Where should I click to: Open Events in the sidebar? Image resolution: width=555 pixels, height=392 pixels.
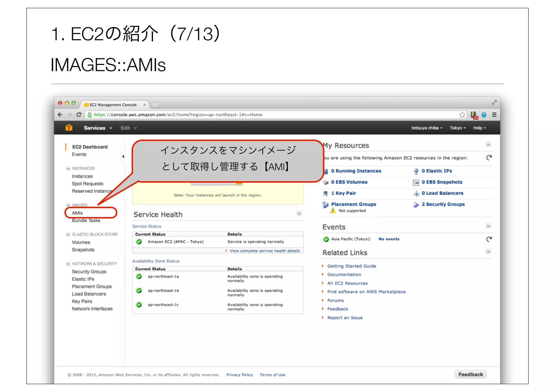(x=79, y=154)
